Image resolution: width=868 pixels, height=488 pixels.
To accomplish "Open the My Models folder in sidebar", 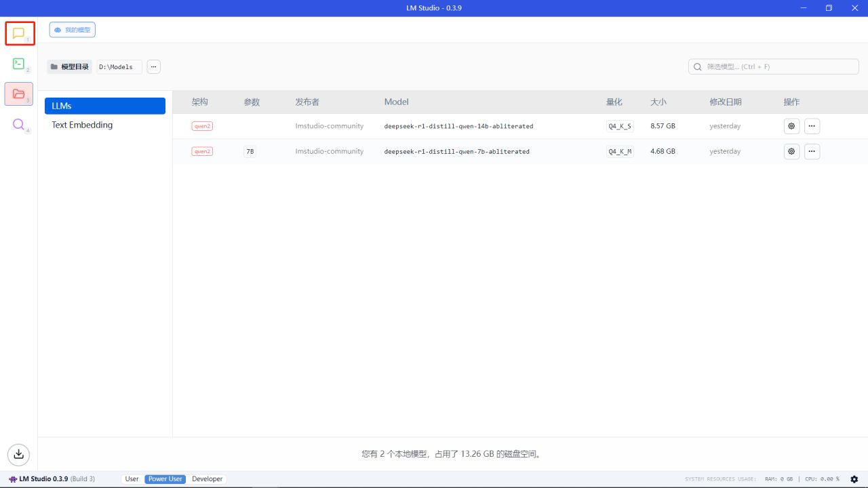I will (x=19, y=94).
